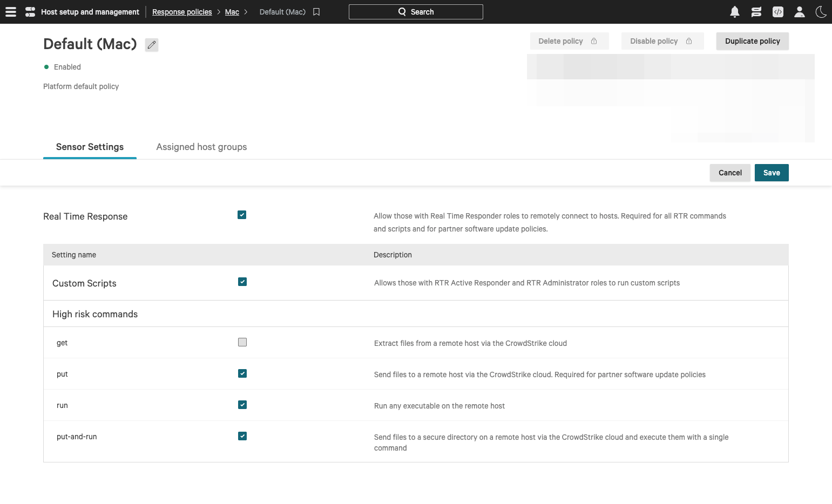Screen dimensions: 832x504
Task: Navigate to the Mac breadcrumb link
Action: coord(232,12)
